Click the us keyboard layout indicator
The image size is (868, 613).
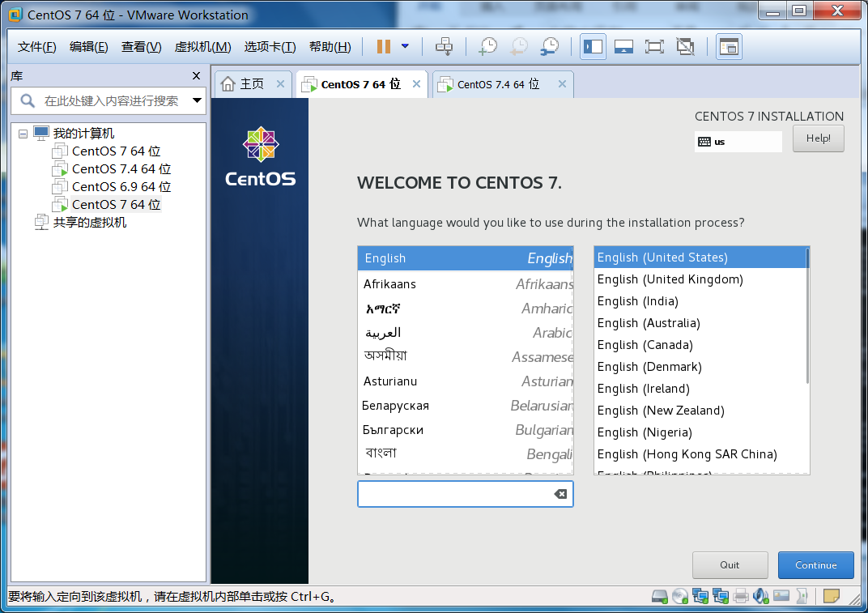738,142
